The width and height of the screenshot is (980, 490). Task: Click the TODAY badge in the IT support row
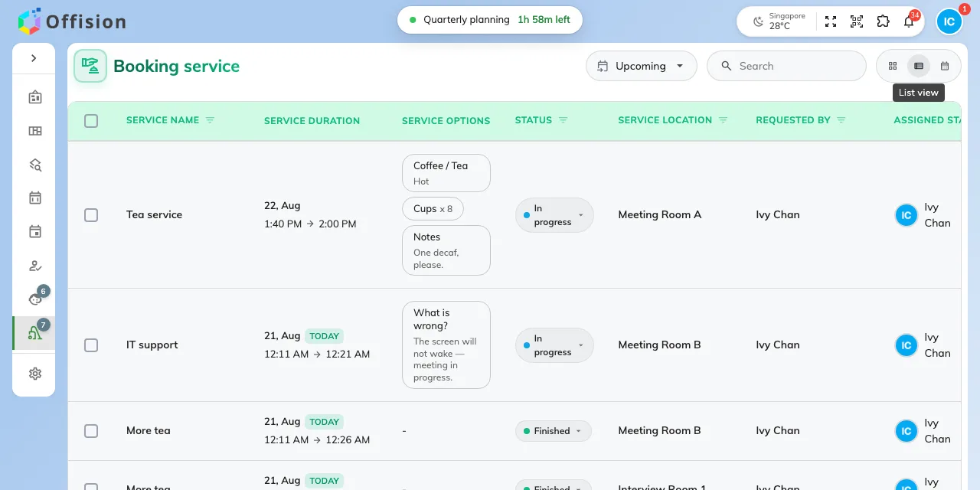[x=325, y=336]
